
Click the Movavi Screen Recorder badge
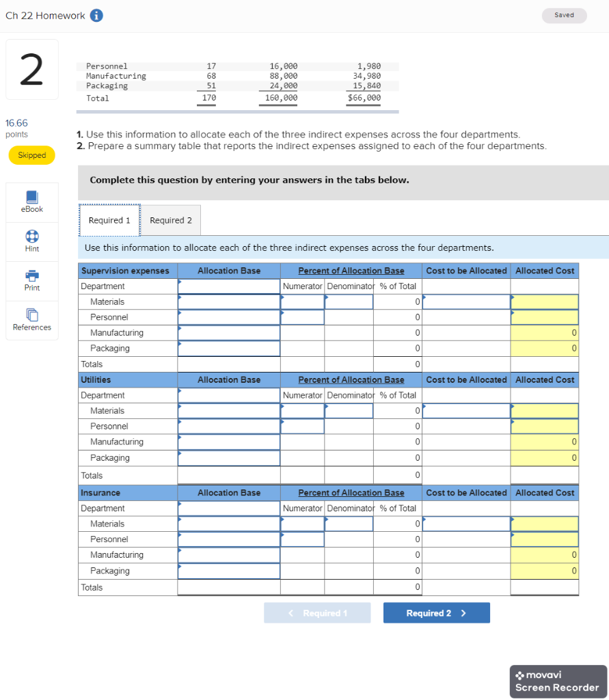click(x=558, y=682)
